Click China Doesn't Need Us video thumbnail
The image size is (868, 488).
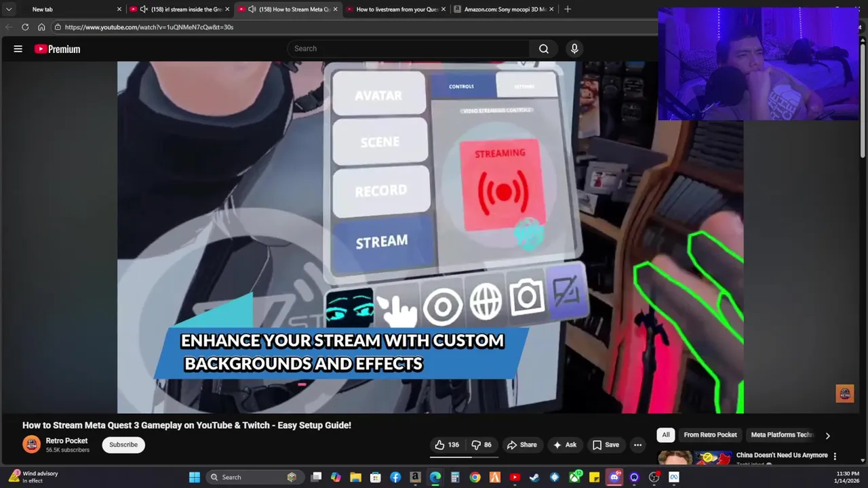[x=694, y=458]
